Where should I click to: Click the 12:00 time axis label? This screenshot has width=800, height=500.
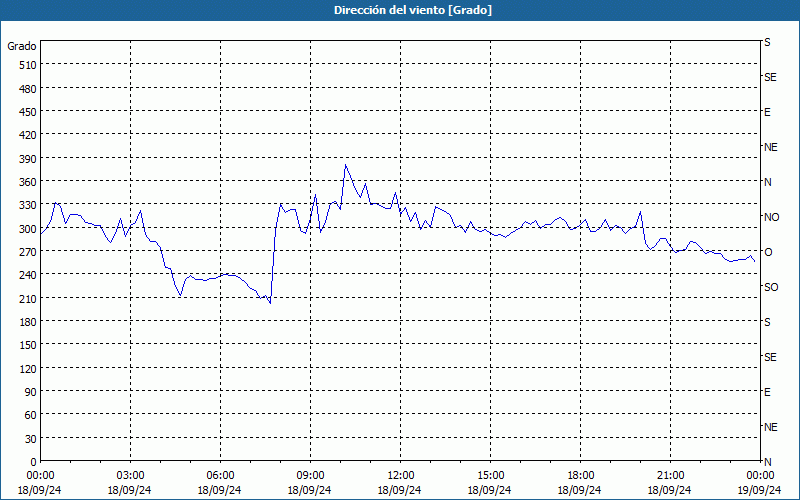[400, 476]
